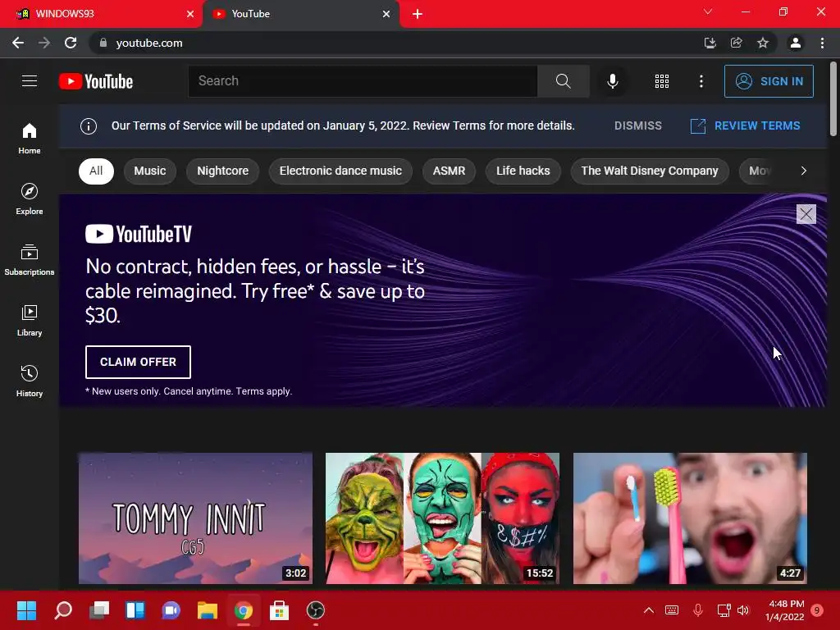Click the SIGN IN button
This screenshot has width=840, height=630.
coord(769,81)
